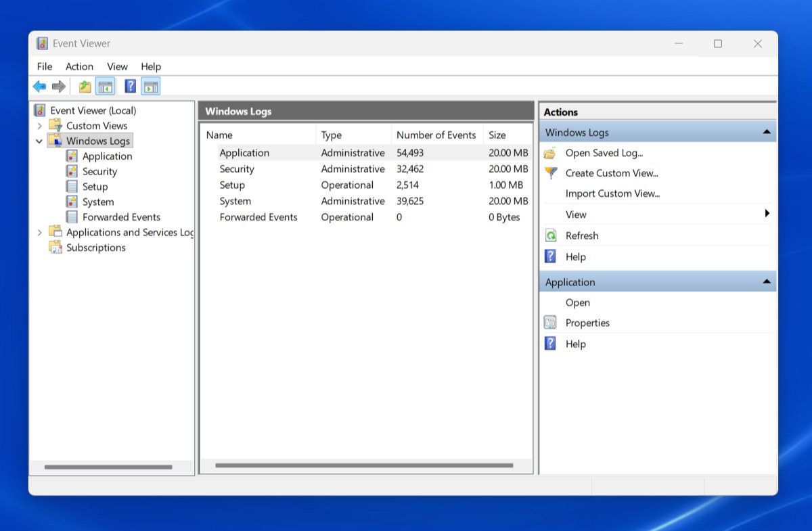Screen dimensions: 812x531
Task: Click the Forward arrow toolbar icon
Action: pos(59,87)
